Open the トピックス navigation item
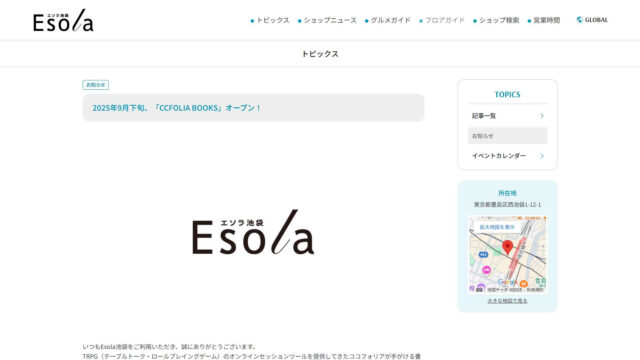 pos(270,20)
